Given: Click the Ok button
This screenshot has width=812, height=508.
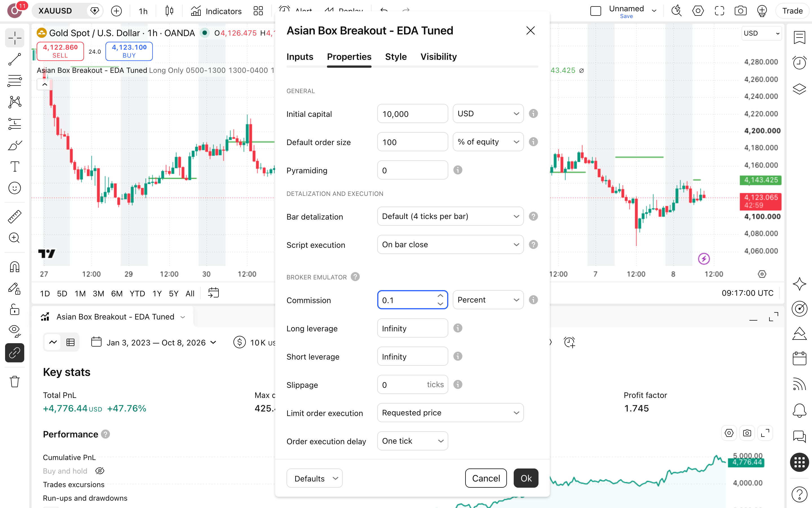Looking at the screenshot, I should [x=526, y=478].
